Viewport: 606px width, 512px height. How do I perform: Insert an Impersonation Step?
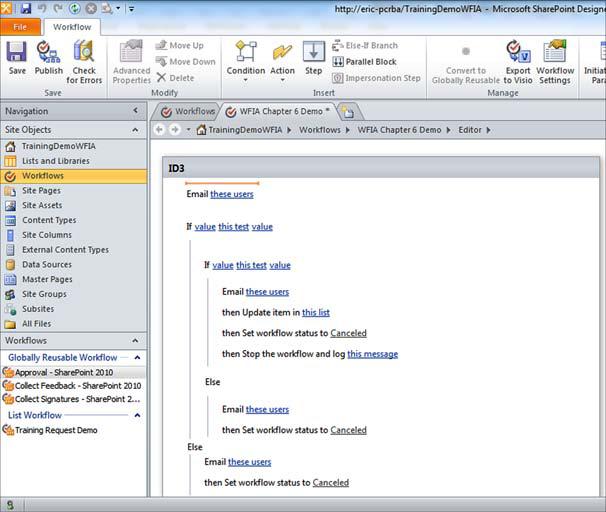point(376,78)
